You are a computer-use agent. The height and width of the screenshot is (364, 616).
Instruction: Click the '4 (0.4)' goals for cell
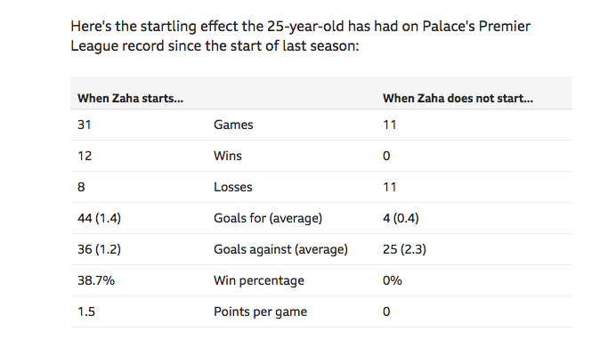tap(401, 218)
